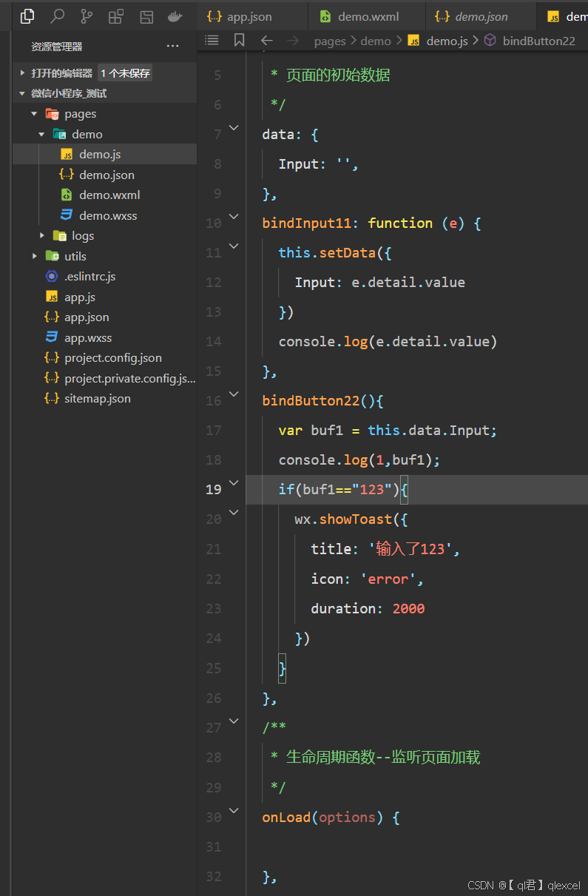The image size is (588, 896).
Task: Fold the data object at line 7
Action: [x=234, y=128]
